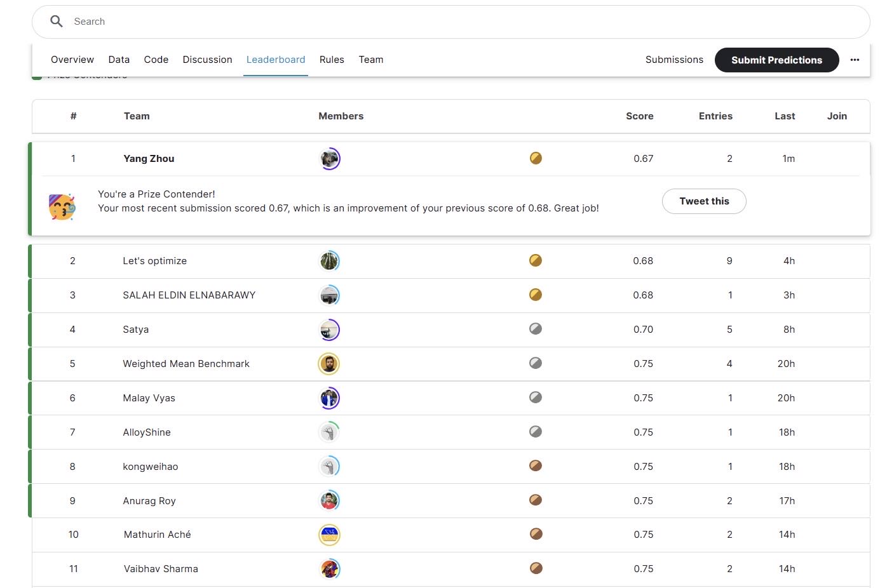Click kongweihao's bronze medal icon
The width and height of the screenshot is (880, 588).
tap(536, 466)
